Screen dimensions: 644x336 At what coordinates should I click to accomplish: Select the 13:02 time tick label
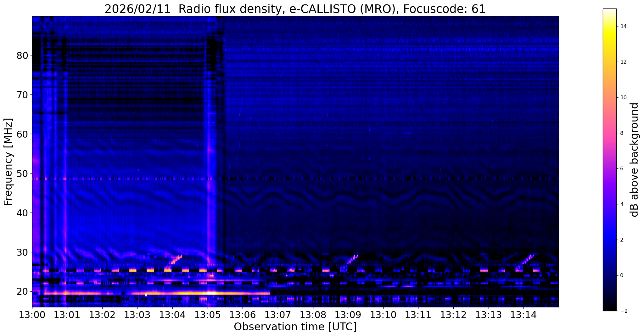tap(102, 315)
